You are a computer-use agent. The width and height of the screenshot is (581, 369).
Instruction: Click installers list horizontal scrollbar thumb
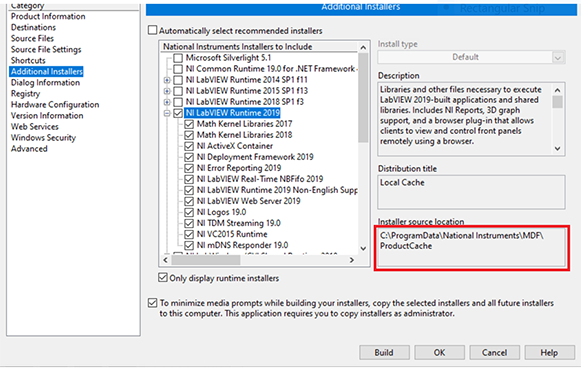(206, 260)
